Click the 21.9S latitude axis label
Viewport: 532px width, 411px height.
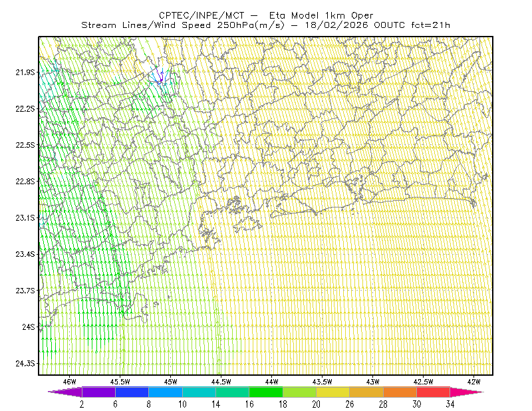pyautogui.click(x=25, y=72)
